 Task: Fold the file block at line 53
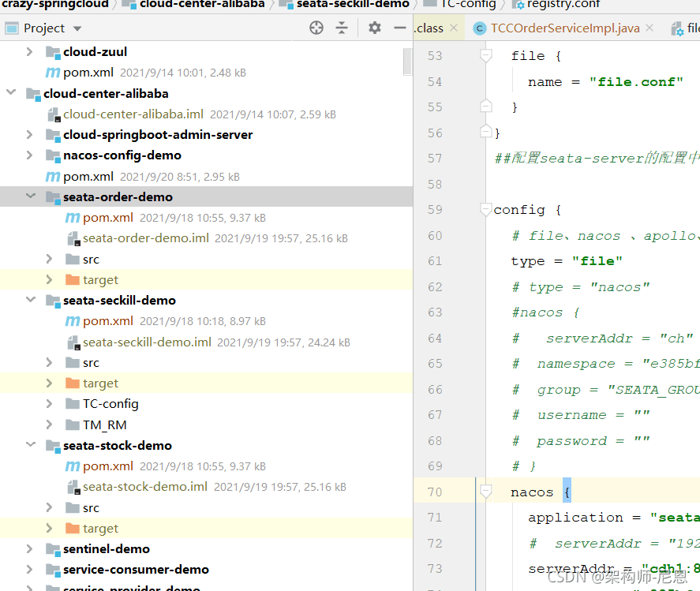pos(485,56)
